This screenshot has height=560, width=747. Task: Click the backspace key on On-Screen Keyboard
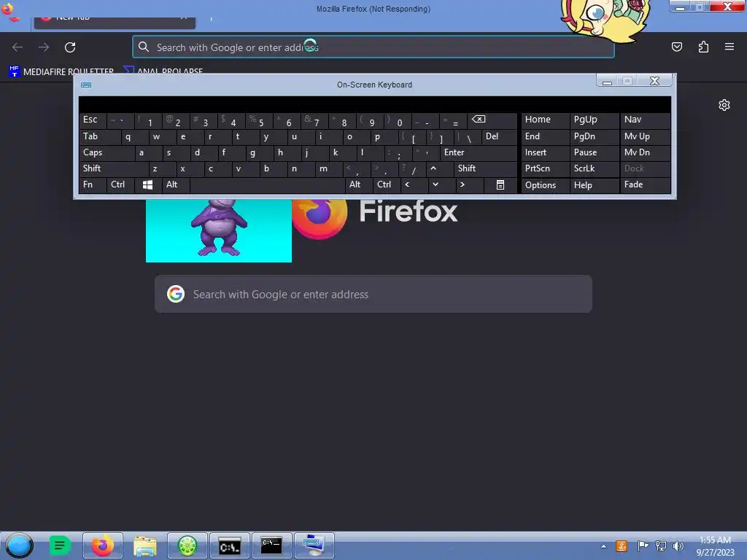pyautogui.click(x=492, y=120)
